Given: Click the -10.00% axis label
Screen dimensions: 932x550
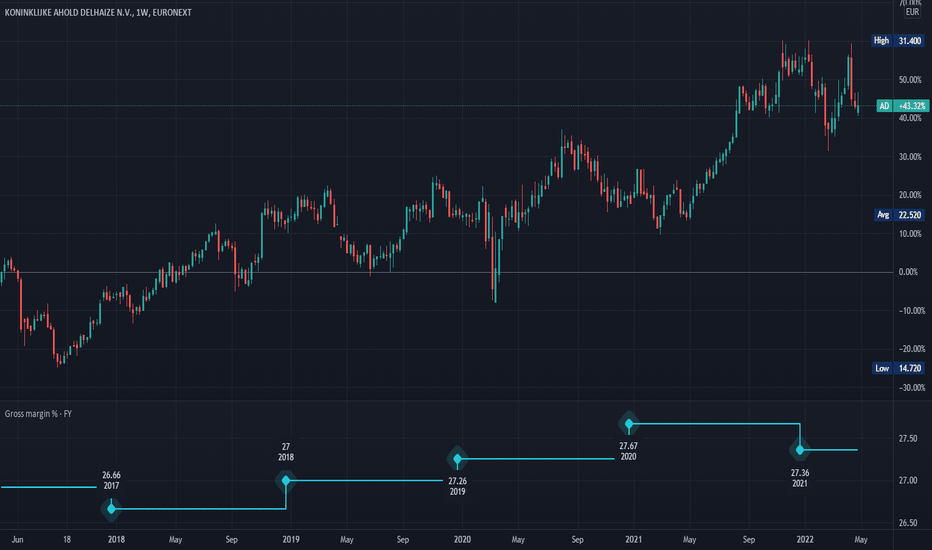Looking at the screenshot, I should [x=912, y=310].
